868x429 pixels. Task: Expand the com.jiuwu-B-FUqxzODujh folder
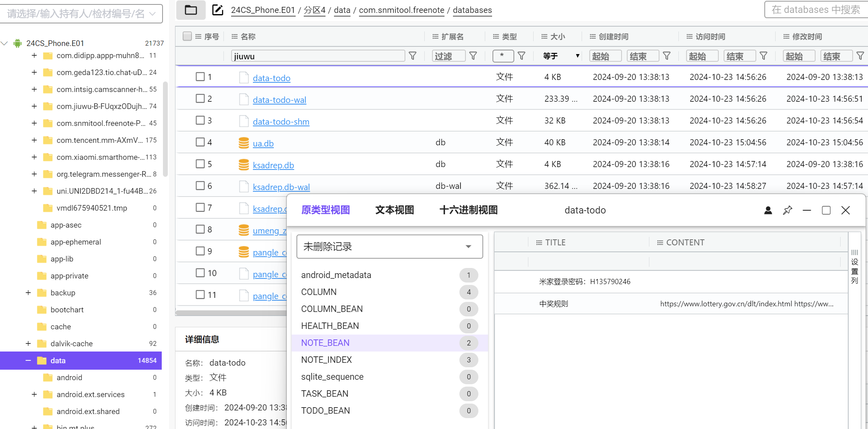(34, 106)
